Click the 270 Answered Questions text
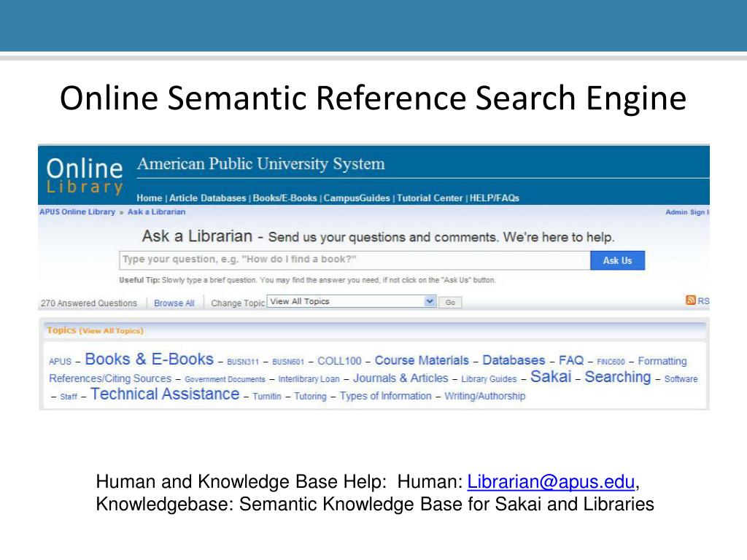The height and width of the screenshot is (560, 747). (88, 303)
